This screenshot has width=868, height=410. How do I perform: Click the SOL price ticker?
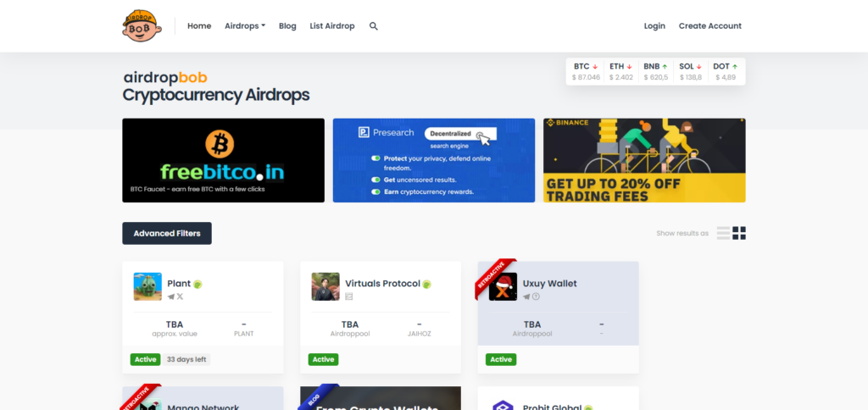click(x=690, y=72)
